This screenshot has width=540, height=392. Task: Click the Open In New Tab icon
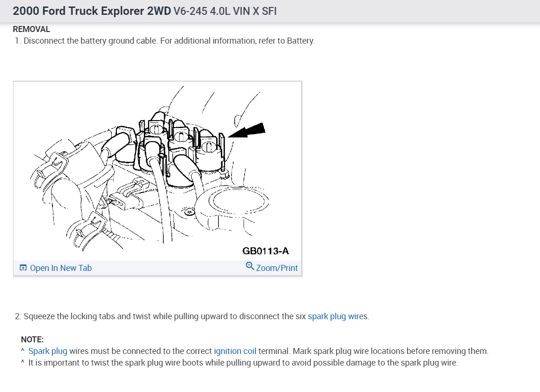[x=23, y=268]
